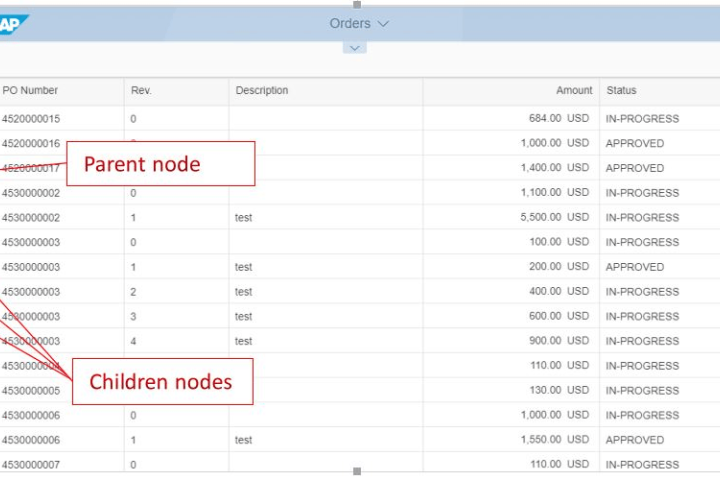Open the Status column header menu
Image resolution: width=720 pixels, height=480 pixels.
click(621, 91)
